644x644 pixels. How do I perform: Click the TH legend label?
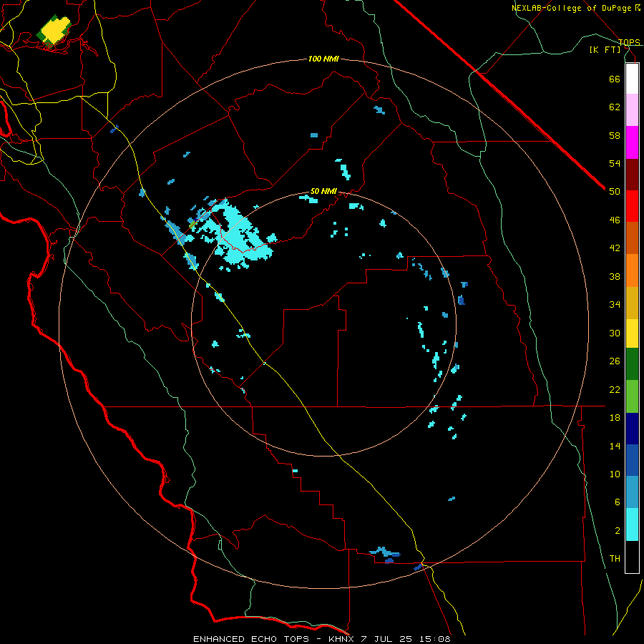[x=615, y=559]
